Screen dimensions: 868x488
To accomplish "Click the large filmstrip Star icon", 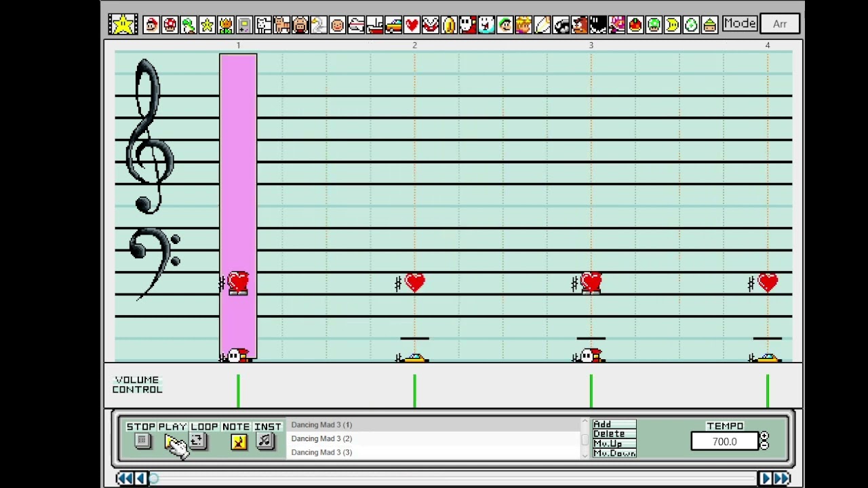I will [123, 24].
